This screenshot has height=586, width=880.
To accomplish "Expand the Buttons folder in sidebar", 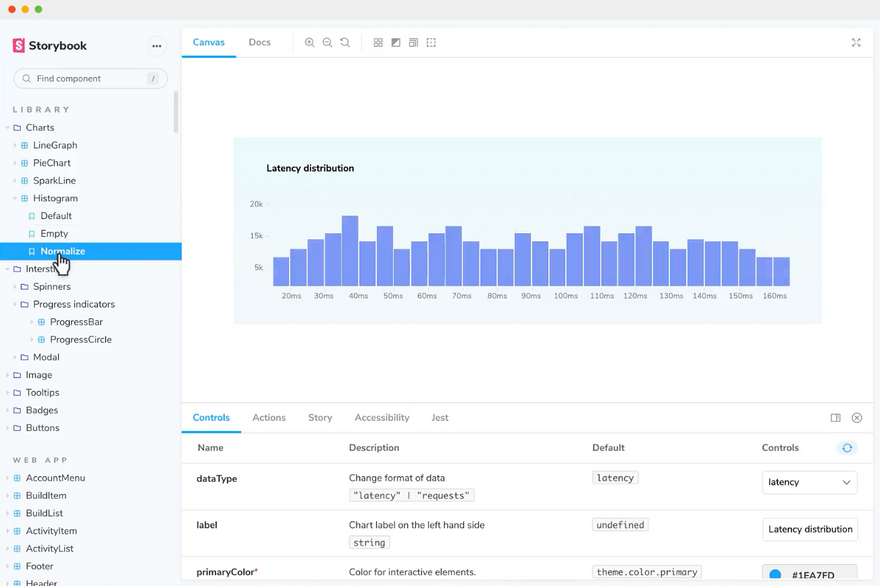I will tap(42, 428).
